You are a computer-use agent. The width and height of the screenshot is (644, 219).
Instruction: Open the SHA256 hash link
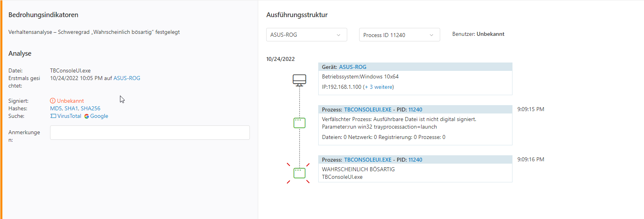point(91,108)
